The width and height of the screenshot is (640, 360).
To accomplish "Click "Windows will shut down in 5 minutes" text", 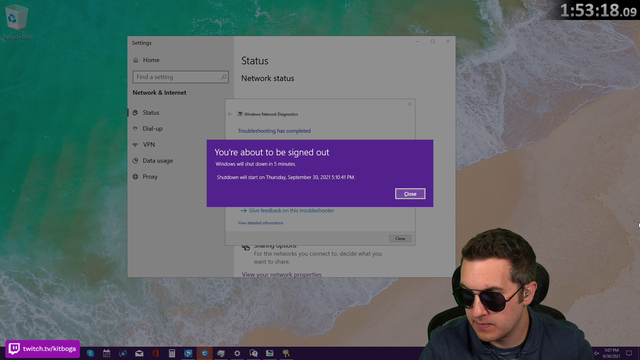I will 256,164.
